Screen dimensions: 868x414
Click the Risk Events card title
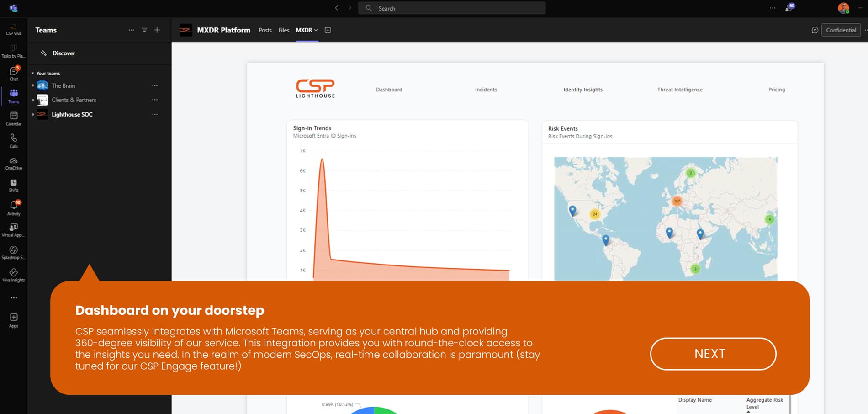(563, 128)
